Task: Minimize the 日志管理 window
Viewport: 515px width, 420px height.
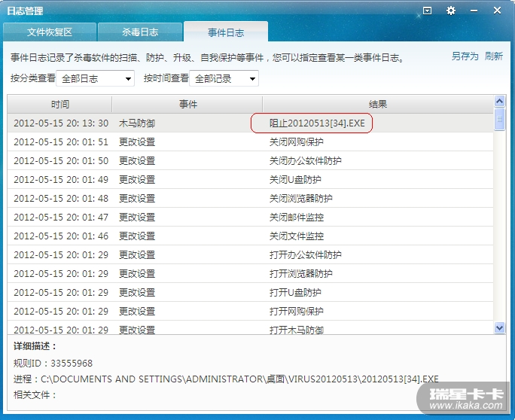Action: pyautogui.click(x=474, y=11)
